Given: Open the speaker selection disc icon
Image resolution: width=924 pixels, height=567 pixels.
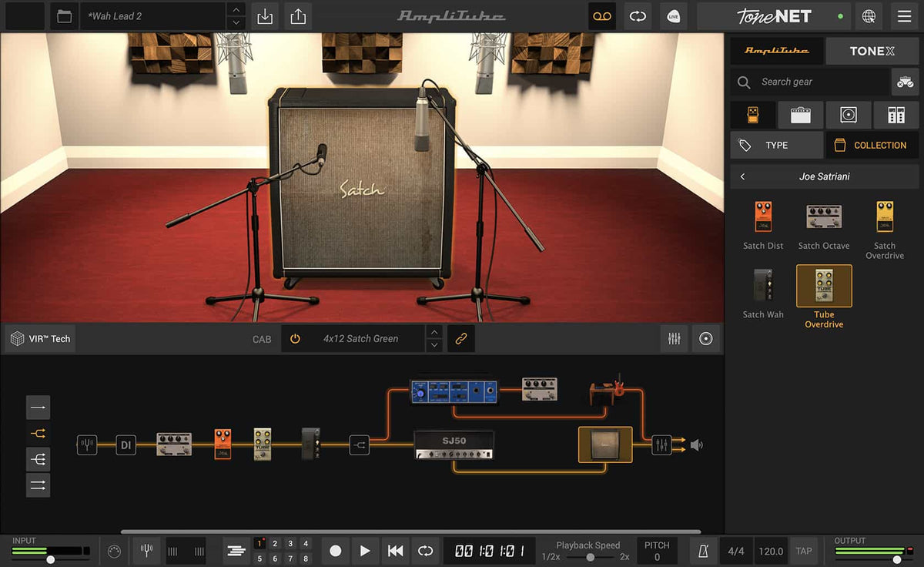Looking at the screenshot, I should 705,338.
